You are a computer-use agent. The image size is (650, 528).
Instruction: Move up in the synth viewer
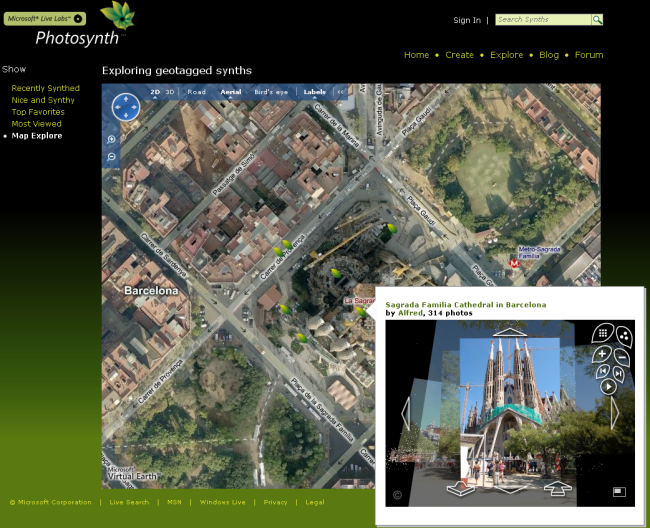coord(509,332)
